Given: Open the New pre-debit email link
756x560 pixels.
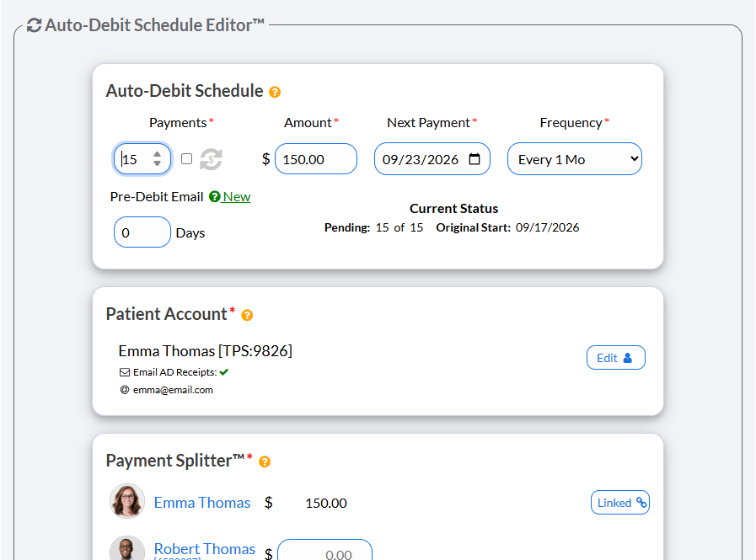Looking at the screenshot, I should coord(237,196).
